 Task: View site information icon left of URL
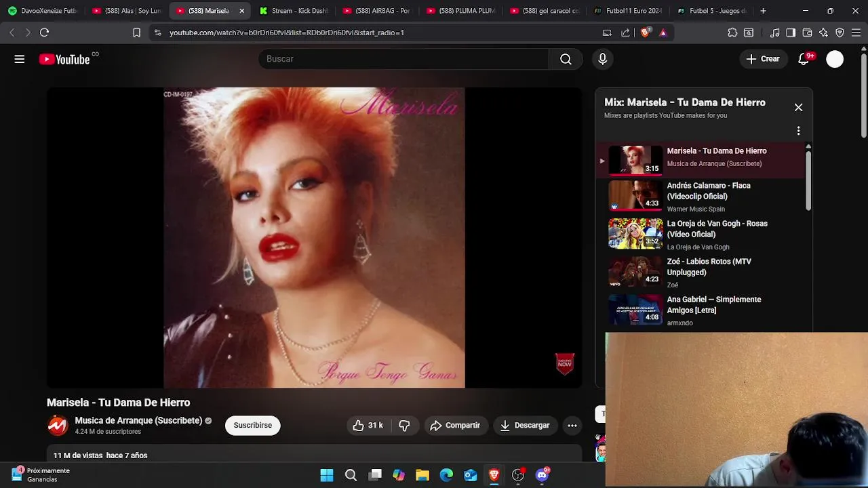click(157, 33)
